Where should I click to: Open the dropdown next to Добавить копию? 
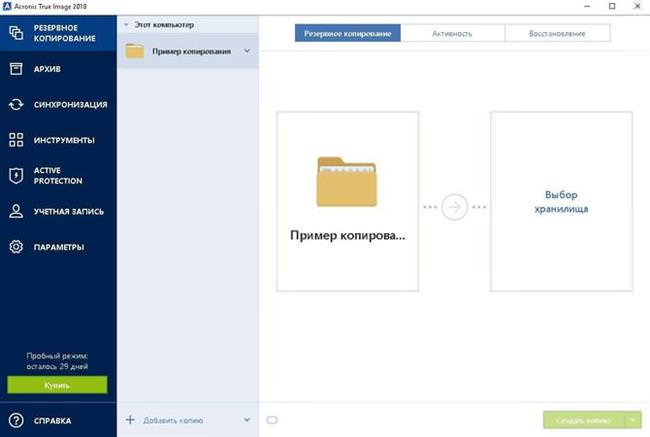247,420
